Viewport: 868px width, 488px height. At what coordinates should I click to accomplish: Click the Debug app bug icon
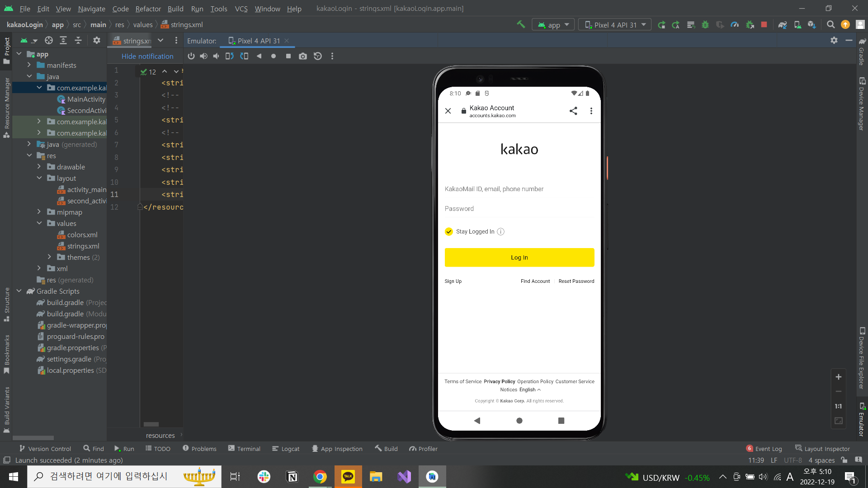point(705,24)
